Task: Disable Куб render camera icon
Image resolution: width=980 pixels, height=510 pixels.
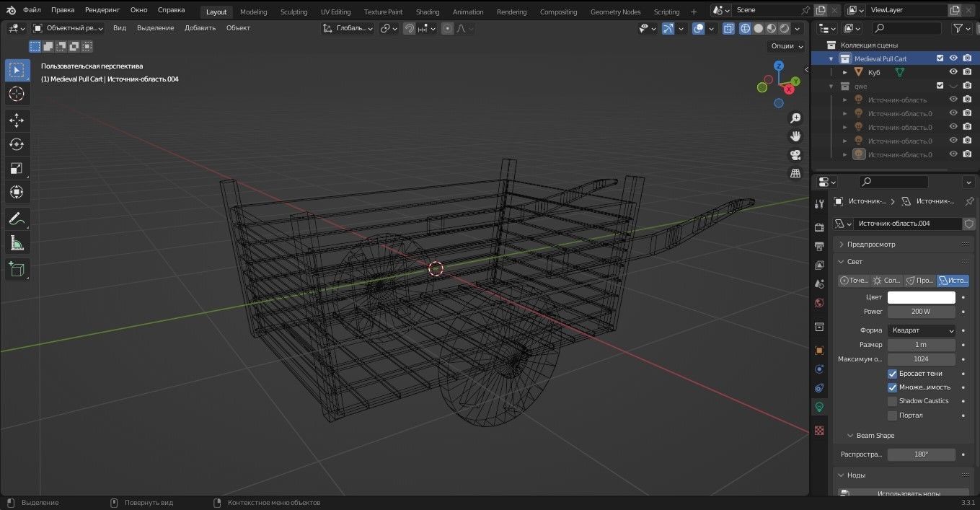Action: coord(968,72)
